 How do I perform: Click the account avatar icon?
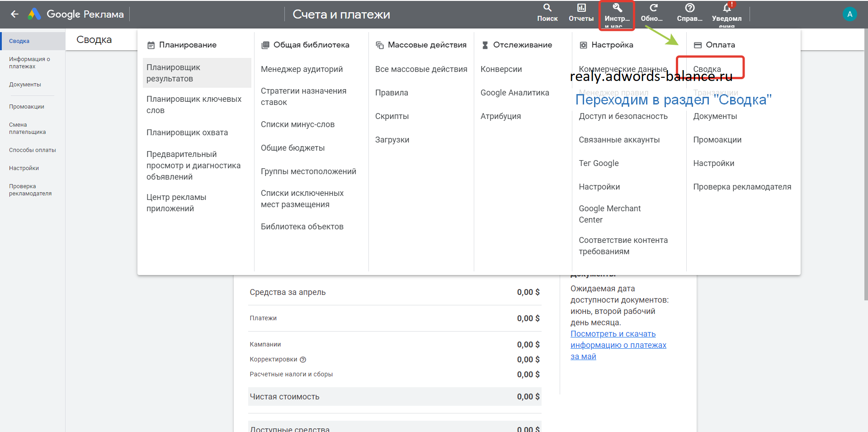click(x=849, y=14)
